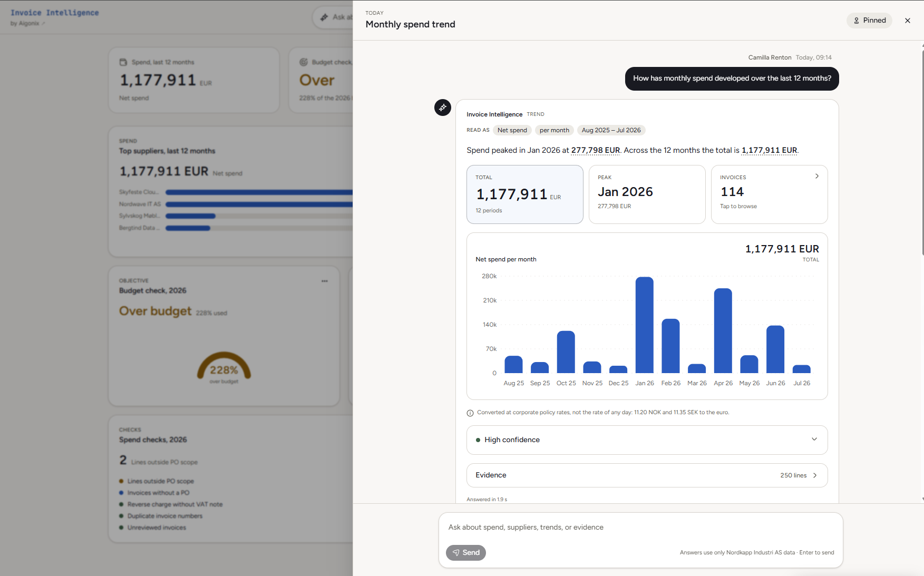Click the Aug 25 bar in the chart
The image size is (924, 576).
[513, 365]
